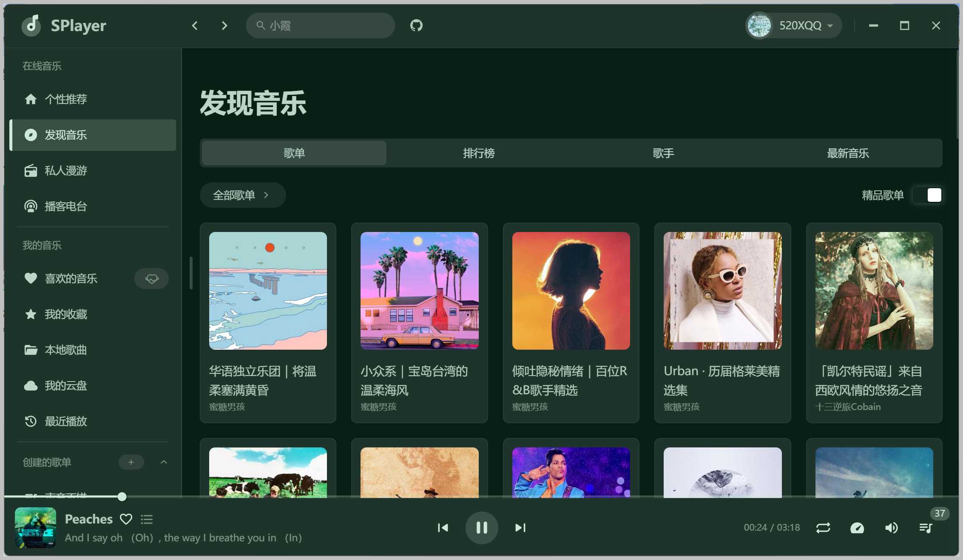Open the song list icon next to Peaches
The height and width of the screenshot is (560, 963).
(x=146, y=519)
